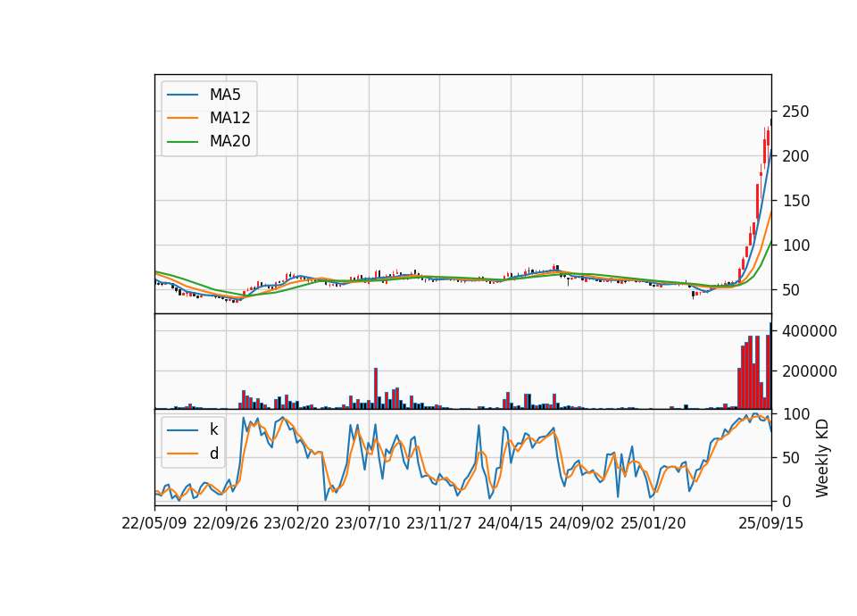Image resolution: width=857 pixels, height=616 pixels.
Task: Click the d legend label in KD panel
Action: pos(213,454)
